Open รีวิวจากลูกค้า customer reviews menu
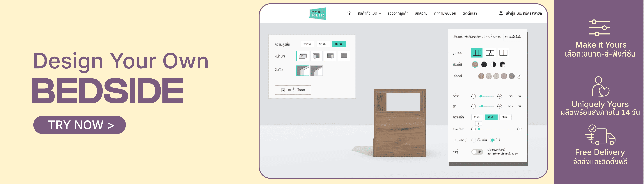This screenshot has height=184, width=644. coord(398,13)
